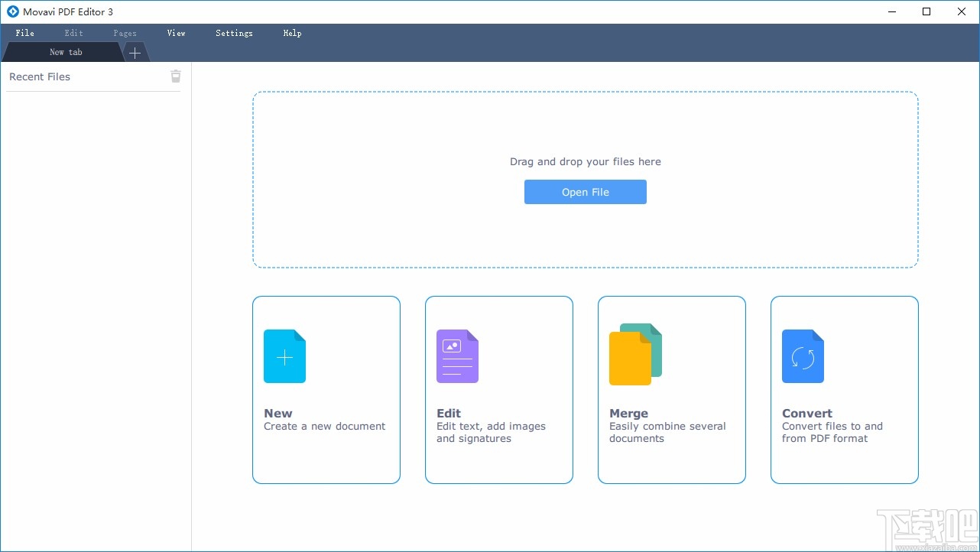Viewport: 980px width, 552px height.
Task: Minimize the Movavi PDF Editor window
Action: (892, 11)
